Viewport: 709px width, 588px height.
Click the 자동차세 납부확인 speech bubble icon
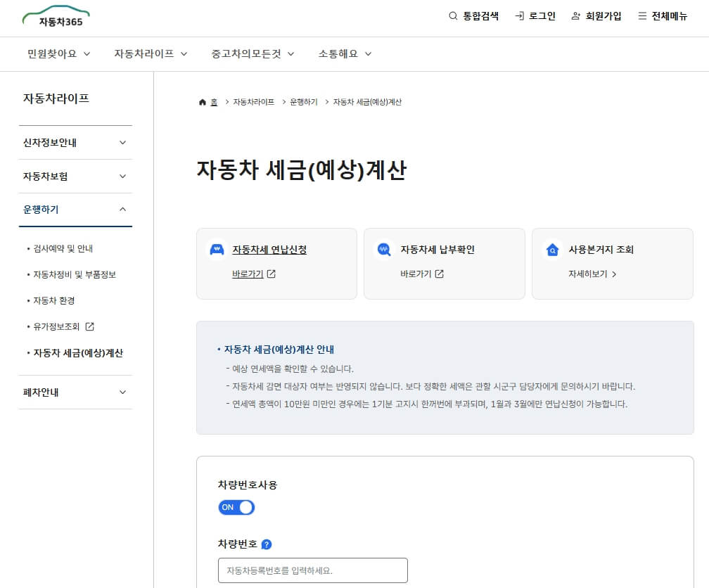tap(383, 248)
